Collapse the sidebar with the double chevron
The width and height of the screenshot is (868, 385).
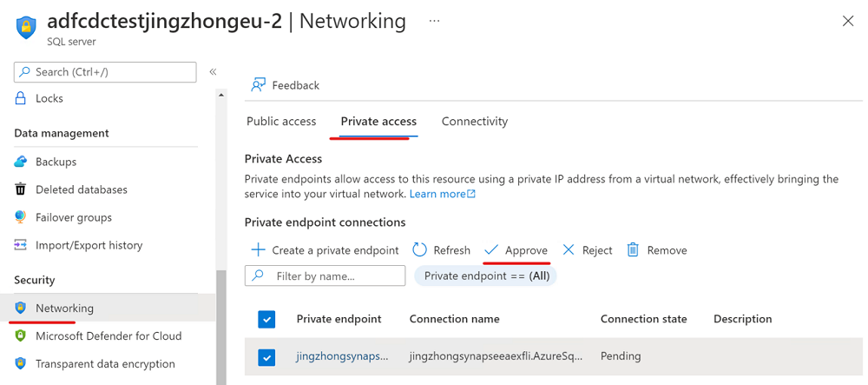(x=213, y=72)
